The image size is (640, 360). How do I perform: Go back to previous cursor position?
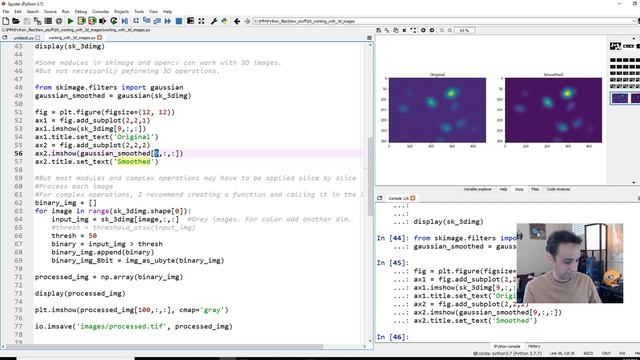237,21
